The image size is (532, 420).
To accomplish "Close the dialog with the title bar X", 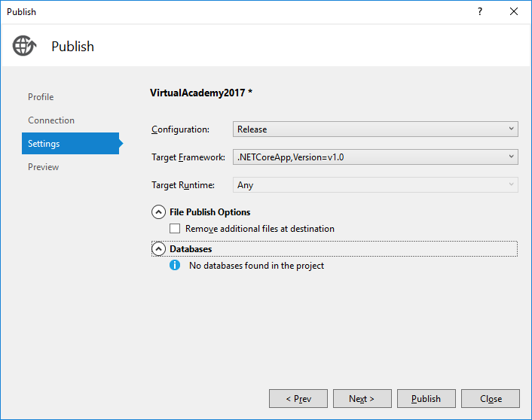I will 514,11.
